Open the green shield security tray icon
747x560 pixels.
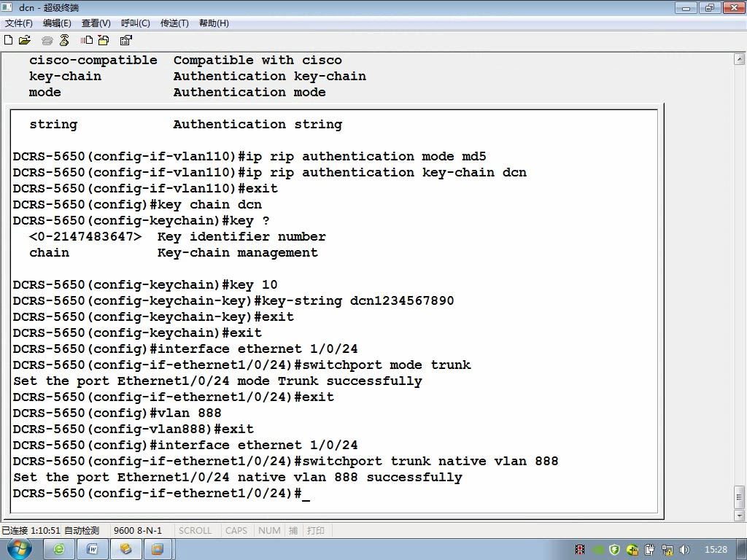[x=614, y=550]
